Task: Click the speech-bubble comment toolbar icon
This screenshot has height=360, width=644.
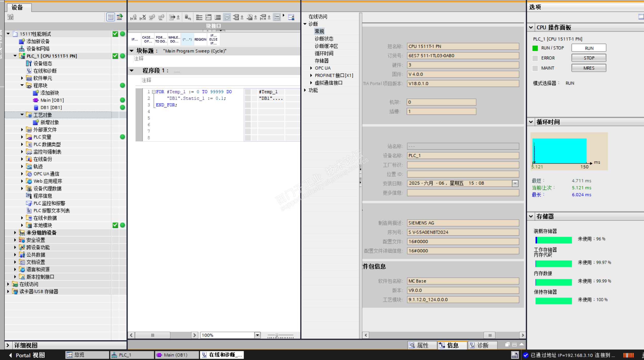Action: point(227,17)
